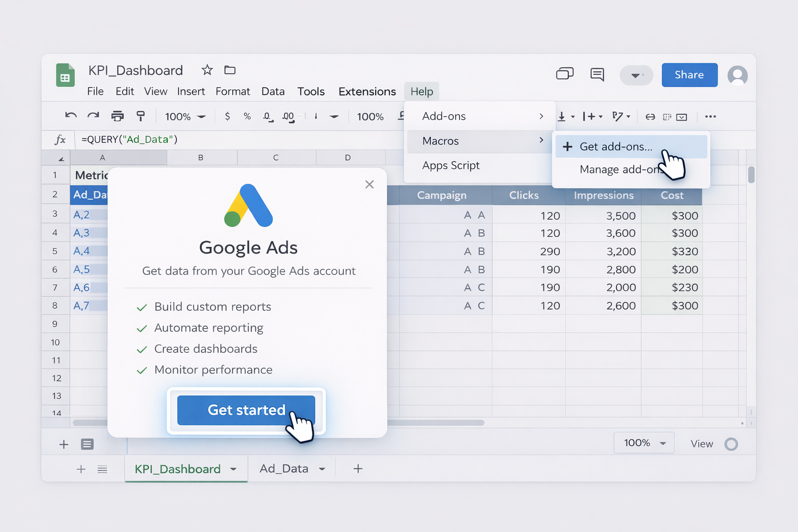Open the Ad_Data tab dropdown arrow

pos(322,469)
